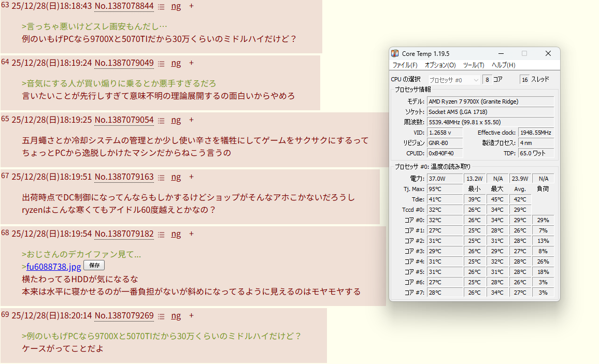
Task: Open the list icon next to No.1387079049
Action: (x=161, y=63)
